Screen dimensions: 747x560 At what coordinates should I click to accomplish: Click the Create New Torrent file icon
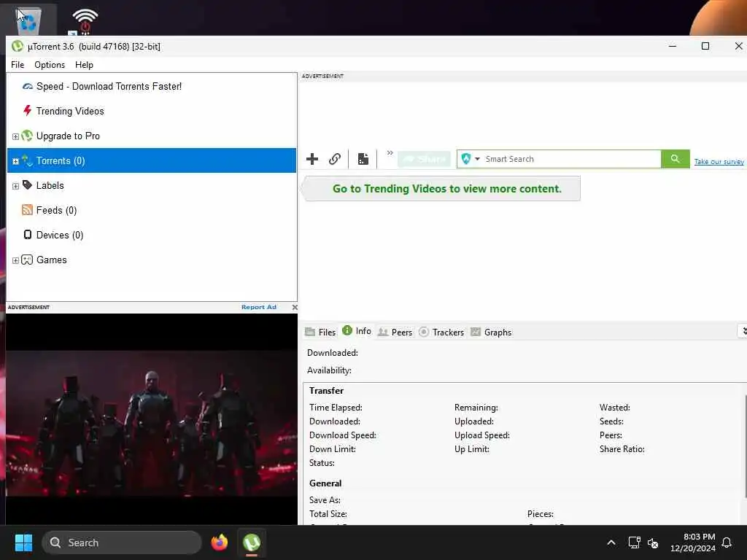coord(363,159)
